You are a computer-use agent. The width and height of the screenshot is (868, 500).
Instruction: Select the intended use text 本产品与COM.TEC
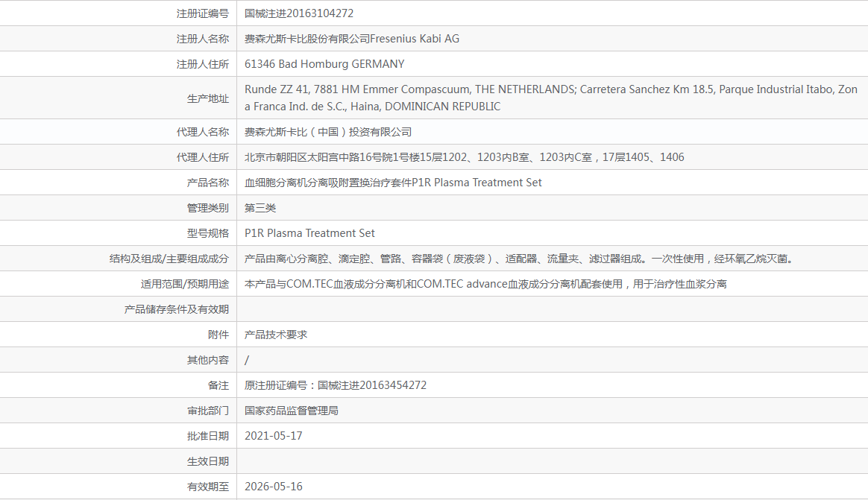click(x=485, y=285)
